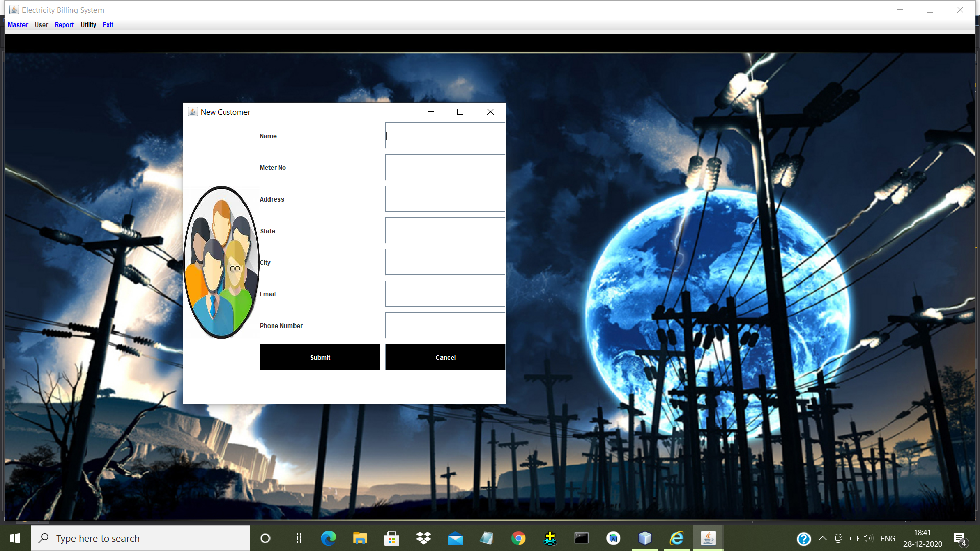Click inside the Email field
Screen dimensions: 980x551
click(445, 293)
